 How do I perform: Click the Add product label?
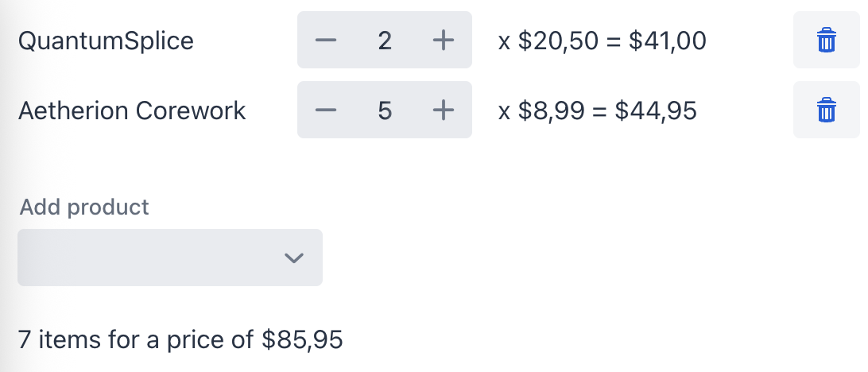click(84, 207)
